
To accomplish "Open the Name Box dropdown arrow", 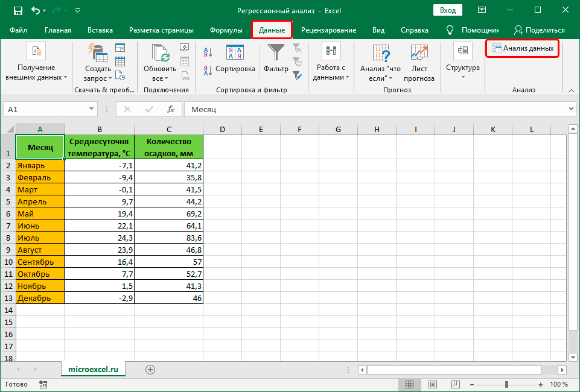I will pos(91,109).
